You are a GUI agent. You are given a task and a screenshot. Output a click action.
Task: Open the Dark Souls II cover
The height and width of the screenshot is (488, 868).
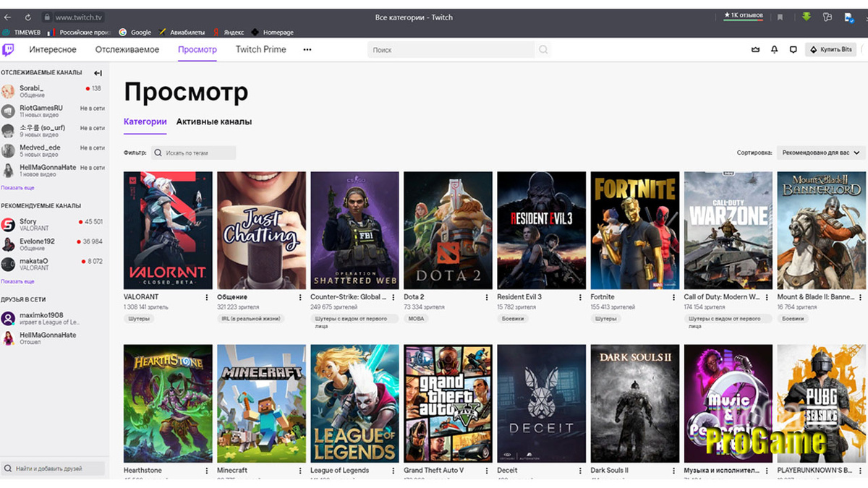pos(635,403)
